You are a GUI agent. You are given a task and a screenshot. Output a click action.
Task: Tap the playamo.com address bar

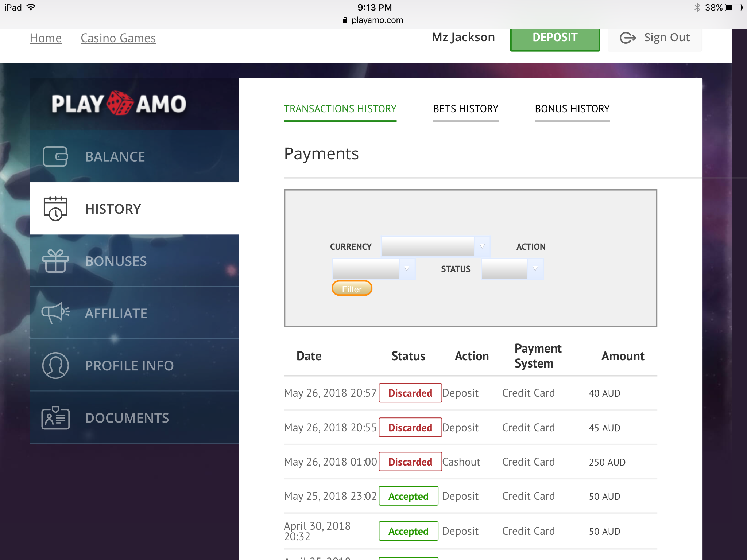tap(373, 20)
